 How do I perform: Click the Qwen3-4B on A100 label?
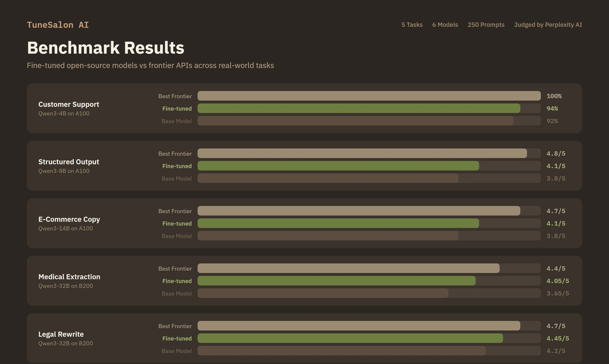64,113
